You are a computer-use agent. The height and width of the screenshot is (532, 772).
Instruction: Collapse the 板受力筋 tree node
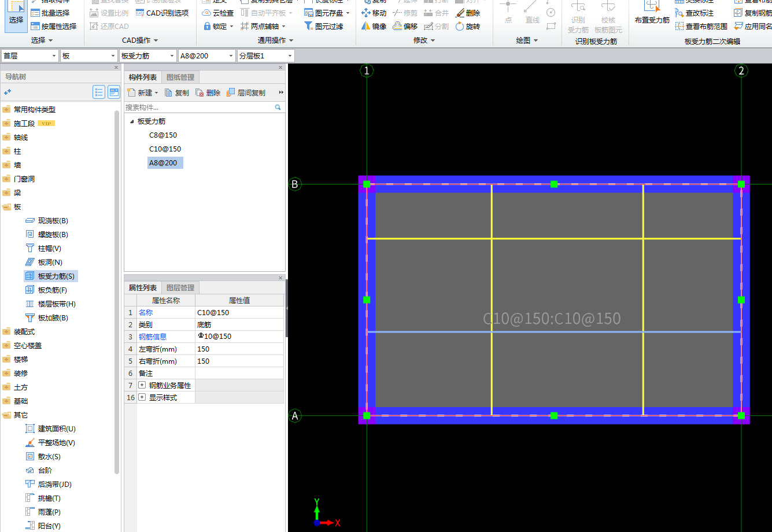click(132, 121)
